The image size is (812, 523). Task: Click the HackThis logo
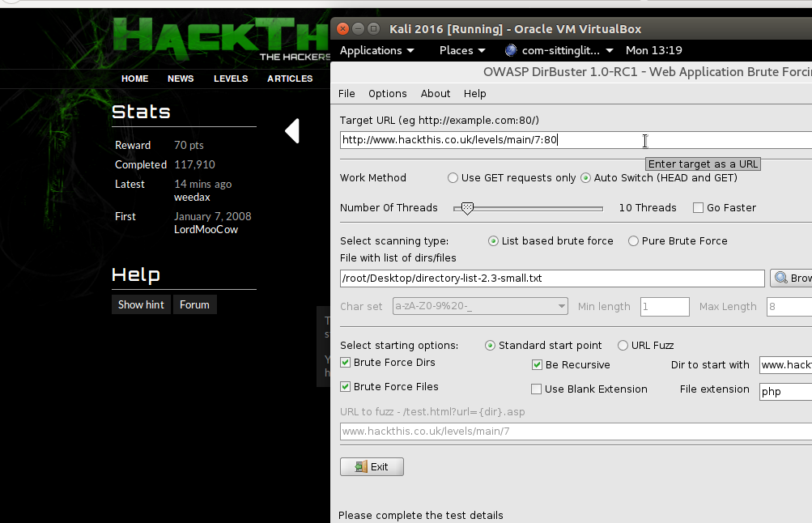pos(222,39)
